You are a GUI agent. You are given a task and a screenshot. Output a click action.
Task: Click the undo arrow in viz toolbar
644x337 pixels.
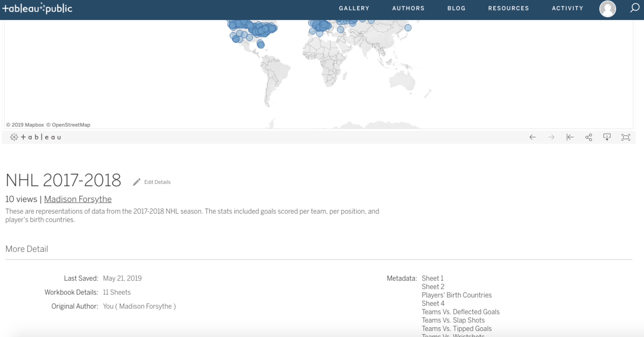(x=532, y=137)
